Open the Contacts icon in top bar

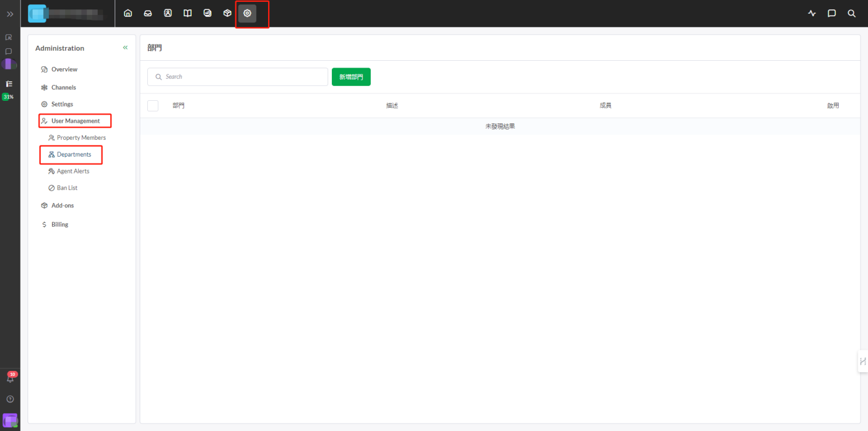(x=168, y=13)
